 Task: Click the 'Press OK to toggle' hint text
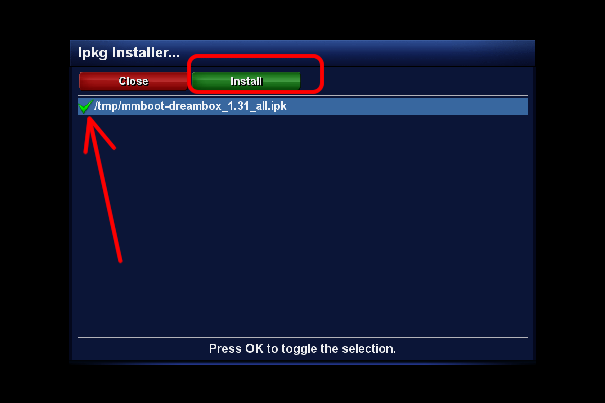coord(302,349)
